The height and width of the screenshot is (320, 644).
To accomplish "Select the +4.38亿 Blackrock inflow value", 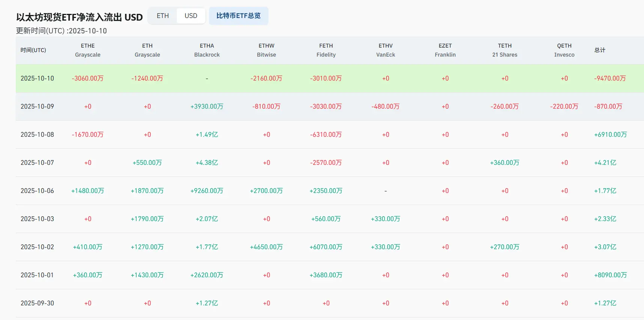I will [x=207, y=163].
